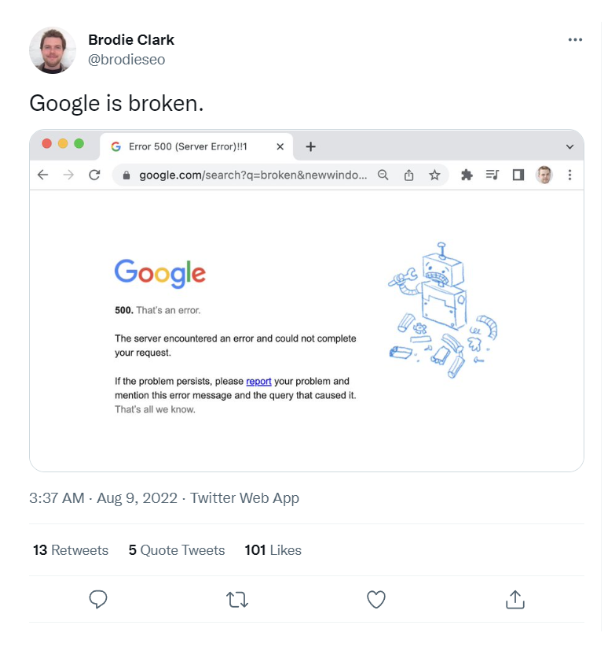Click the "report" link in error message

(x=259, y=381)
